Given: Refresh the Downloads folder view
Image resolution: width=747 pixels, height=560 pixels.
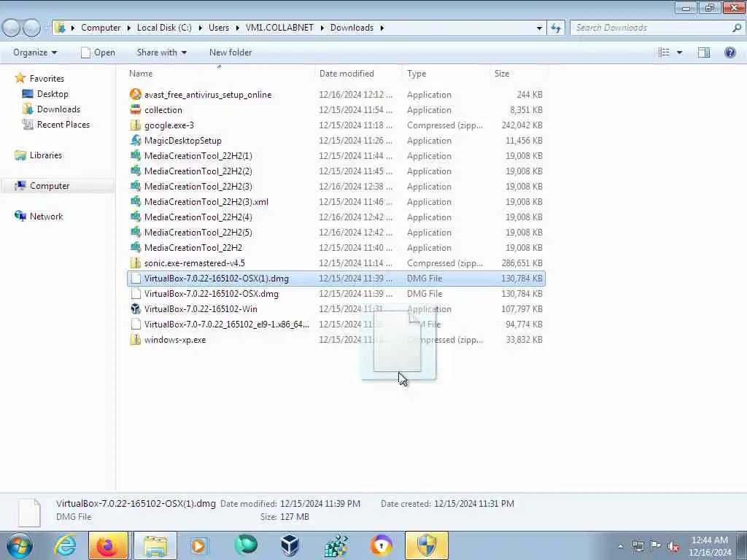Looking at the screenshot, I should pos(555,28).
